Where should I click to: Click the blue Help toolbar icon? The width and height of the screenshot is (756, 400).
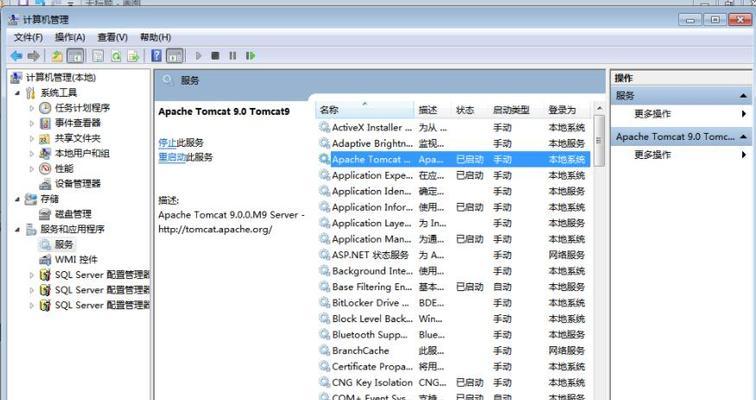click(x=156, y=55)
